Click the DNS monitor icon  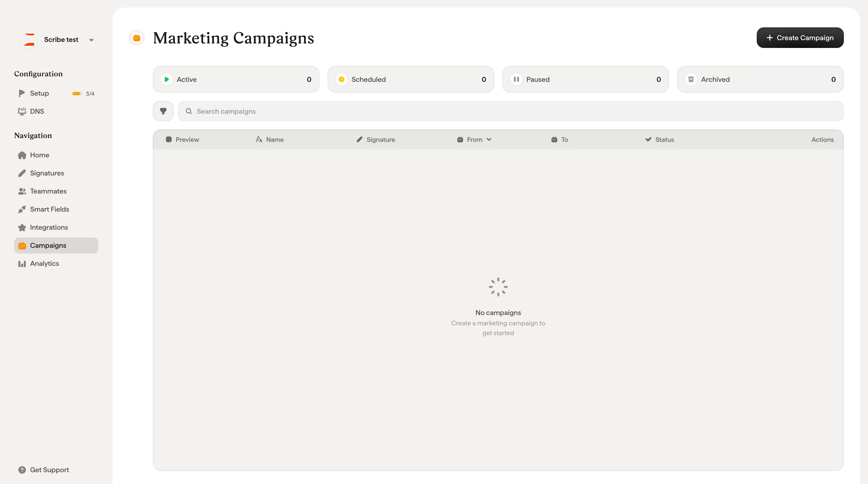(22, 111)
